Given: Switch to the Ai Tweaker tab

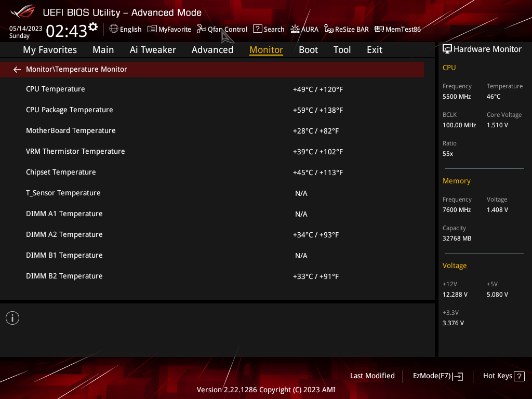Looking at the screenshot, I should pyautogui.click(x=153, y=50).
